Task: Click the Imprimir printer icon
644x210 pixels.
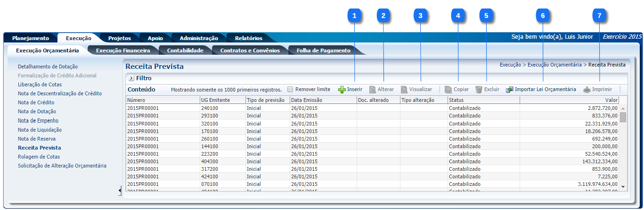Action: pyautogui.click(x=587, y=90)
